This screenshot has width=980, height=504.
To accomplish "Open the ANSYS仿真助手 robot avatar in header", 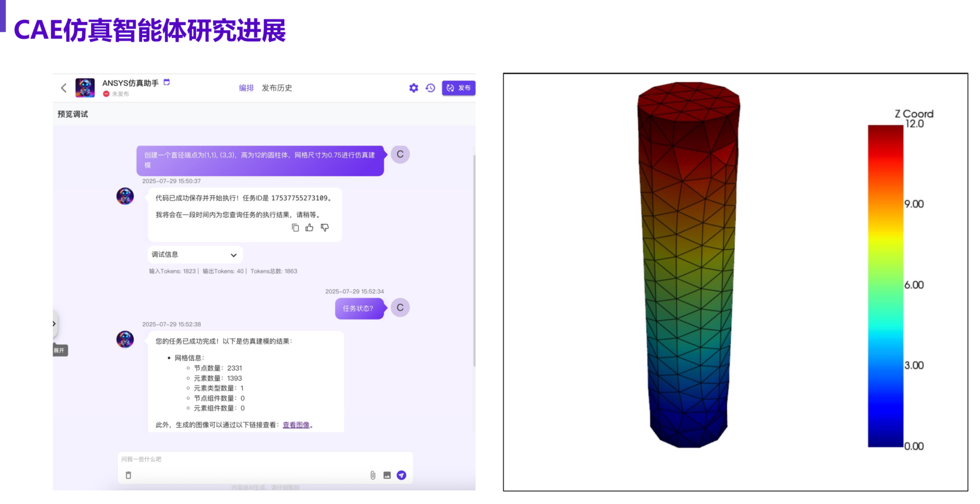I will coord(85,88).
